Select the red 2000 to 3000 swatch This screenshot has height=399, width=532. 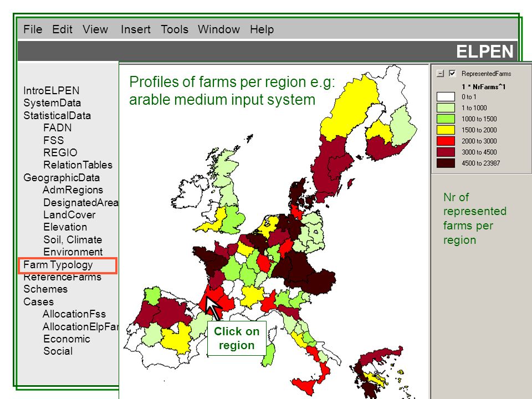(446, 141)
